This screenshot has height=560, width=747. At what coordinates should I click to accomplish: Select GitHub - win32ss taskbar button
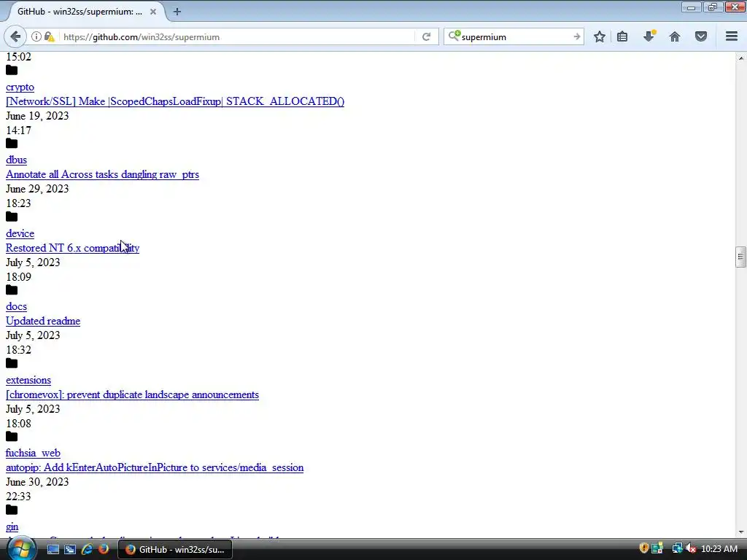175,550
